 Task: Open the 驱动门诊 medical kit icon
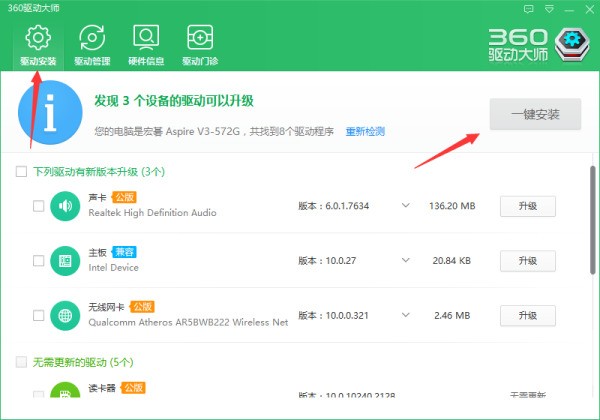tap(200, 37)
